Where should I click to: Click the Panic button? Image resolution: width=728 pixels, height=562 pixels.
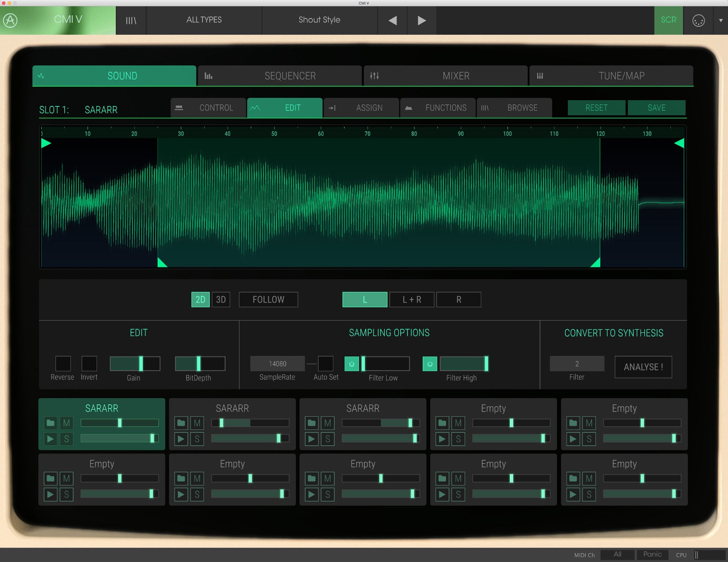(652, 555)
